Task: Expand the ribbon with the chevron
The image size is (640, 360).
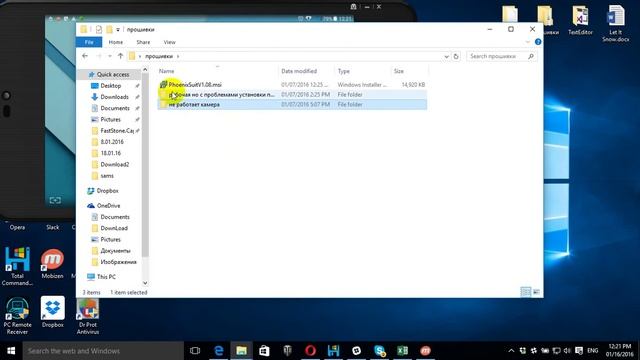Action: (x=527, y=42)
